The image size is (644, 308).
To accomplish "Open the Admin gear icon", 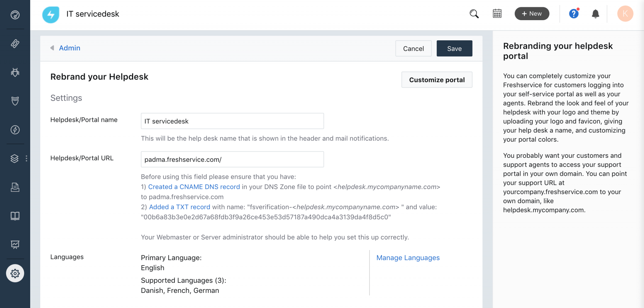I will [x=15, y=273].
